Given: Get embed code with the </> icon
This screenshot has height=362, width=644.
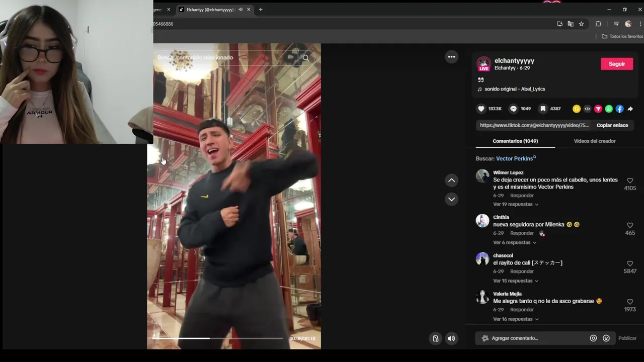Looking at the screenshot, I should (x=587, y=109).
